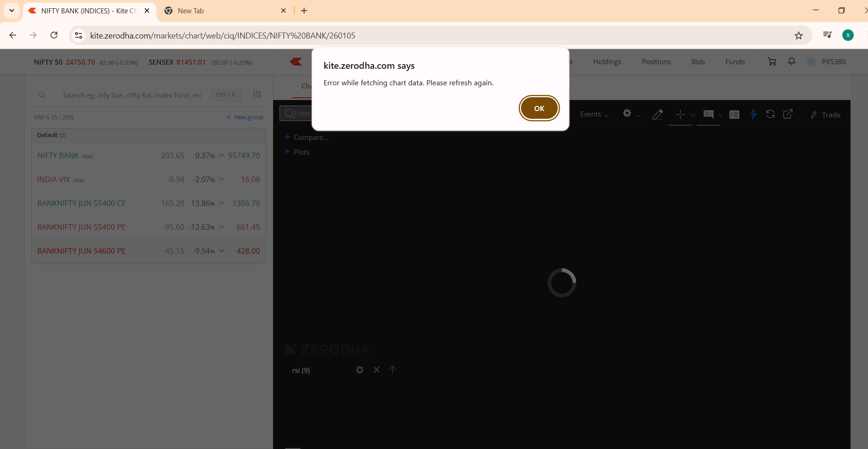Viewport: 868px width, 449px height.
Task: Open the notifications bell
Action: coord(791,61)
